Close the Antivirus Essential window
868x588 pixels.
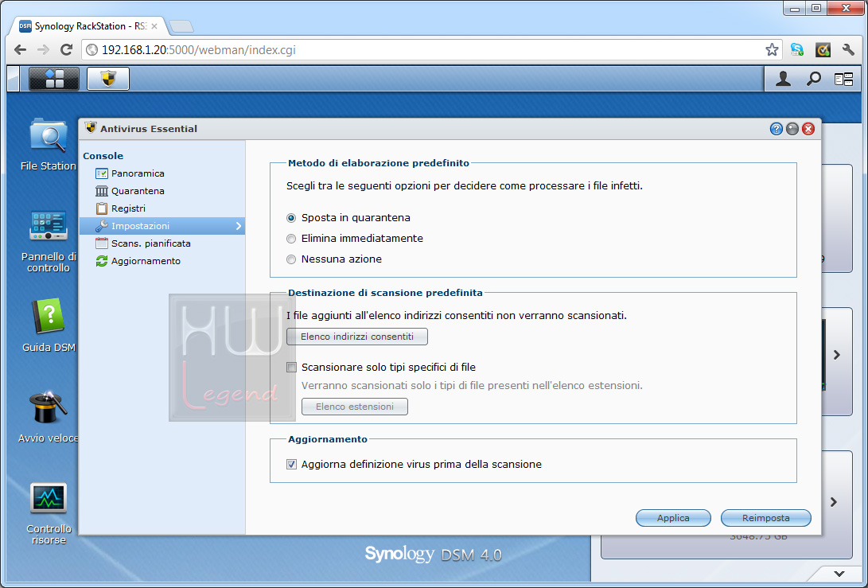pyautogui.click(x=808, y=129)
